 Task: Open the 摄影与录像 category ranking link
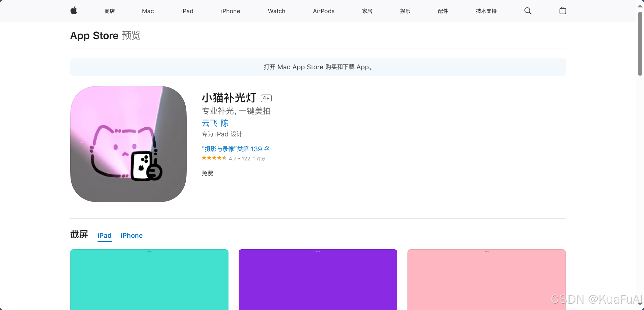point(235,149)
